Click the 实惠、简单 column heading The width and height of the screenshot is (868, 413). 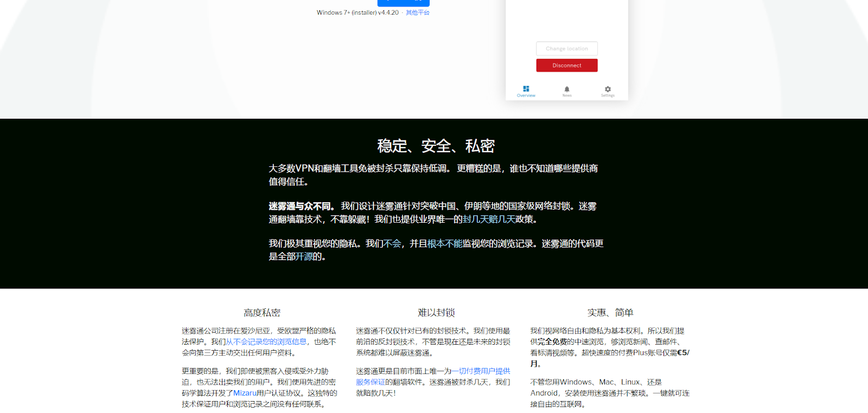click(610, 313)
